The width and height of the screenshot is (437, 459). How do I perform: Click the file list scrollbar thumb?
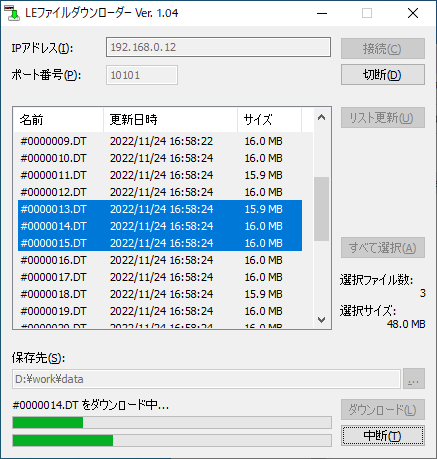[321, 209]
